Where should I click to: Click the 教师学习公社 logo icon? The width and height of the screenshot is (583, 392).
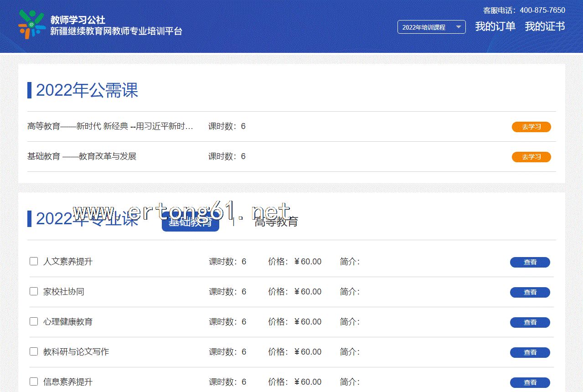(31, 25)
